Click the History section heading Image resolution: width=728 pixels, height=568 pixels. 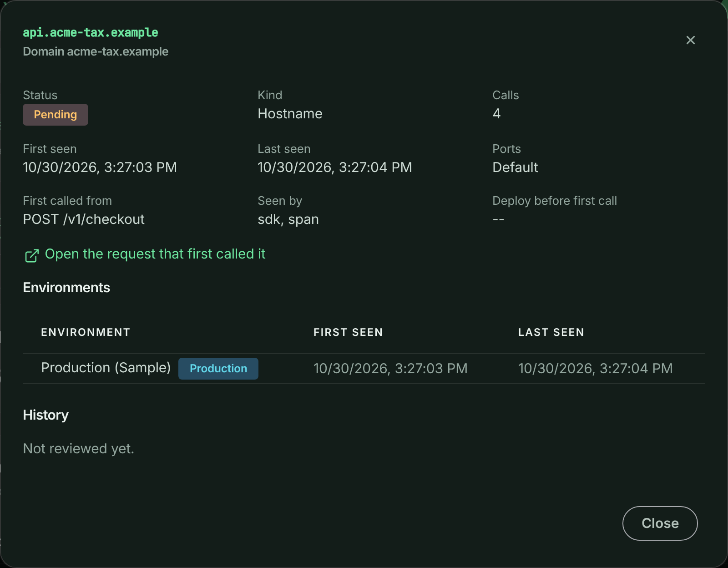(x=45, y=415)
